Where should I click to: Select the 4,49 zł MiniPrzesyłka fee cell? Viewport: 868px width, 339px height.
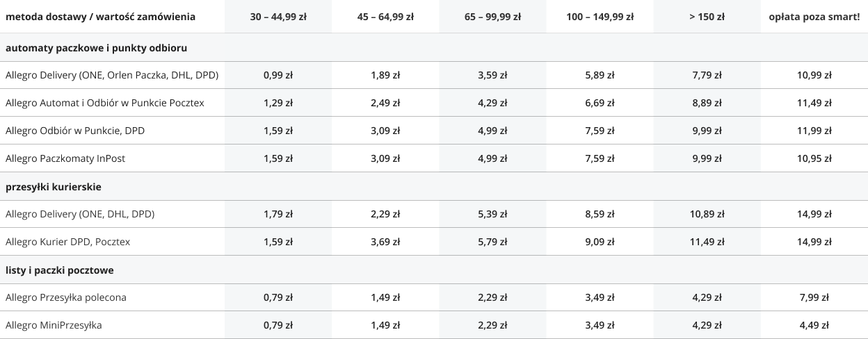(814, 325)
